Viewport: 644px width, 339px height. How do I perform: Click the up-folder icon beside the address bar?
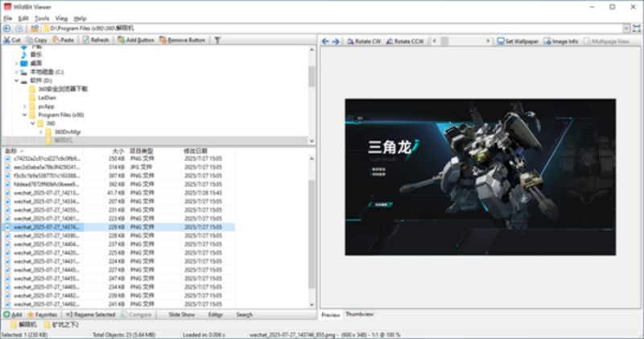point(35,28)
